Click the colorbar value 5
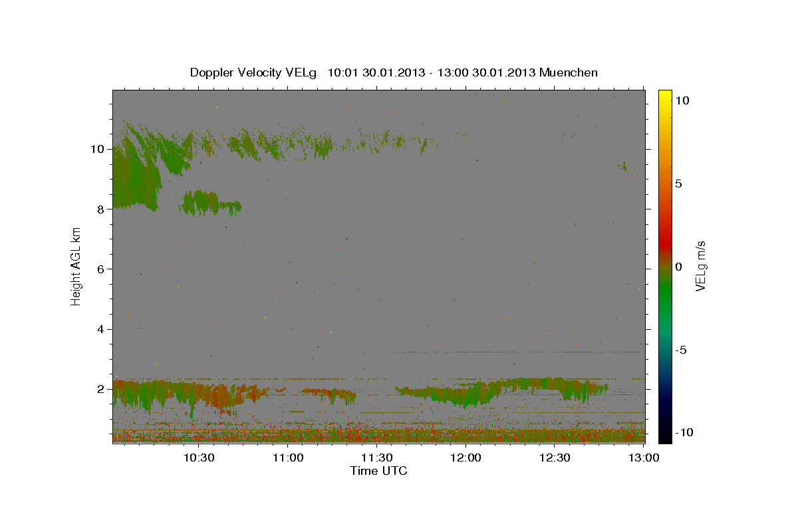 (x=678, y=184)
